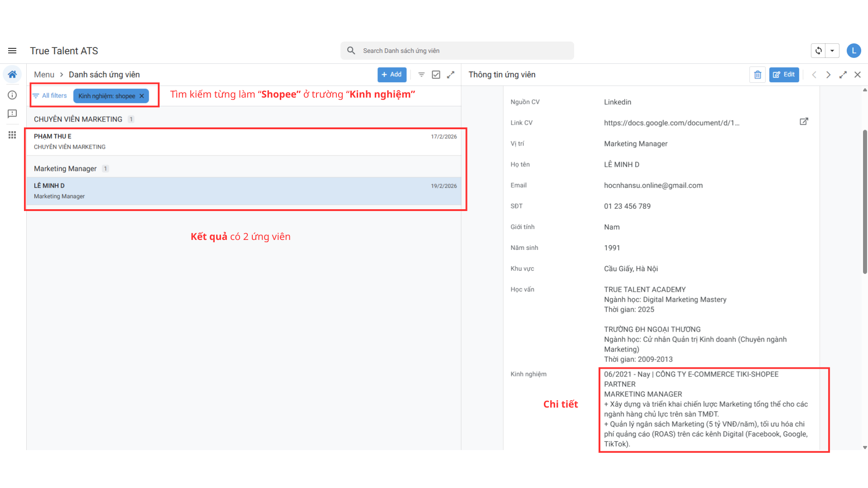
Task: Delete candidate using trash icon
Action: [757, 75]
